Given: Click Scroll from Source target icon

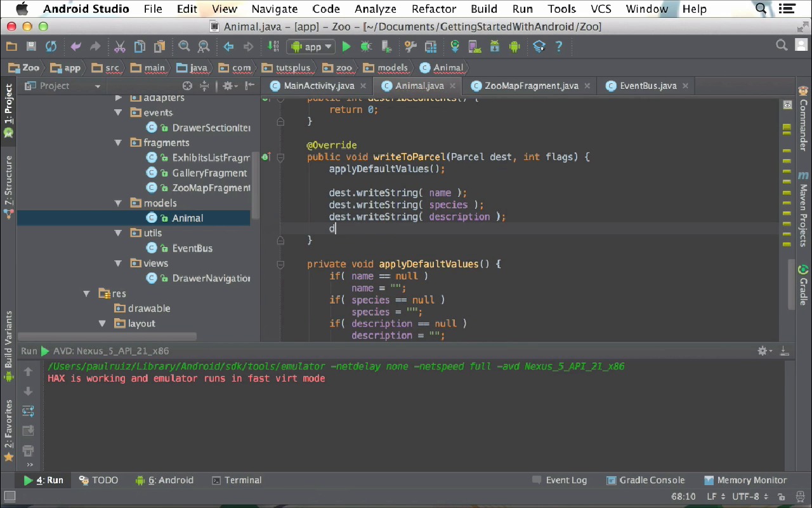Looking at the screenshot, I should pyautogui.click(x=187, y=86).
